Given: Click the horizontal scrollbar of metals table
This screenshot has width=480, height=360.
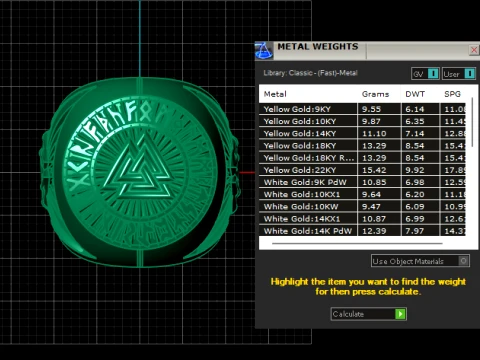Looking at the screenshot, I should (x=357, y=243).
